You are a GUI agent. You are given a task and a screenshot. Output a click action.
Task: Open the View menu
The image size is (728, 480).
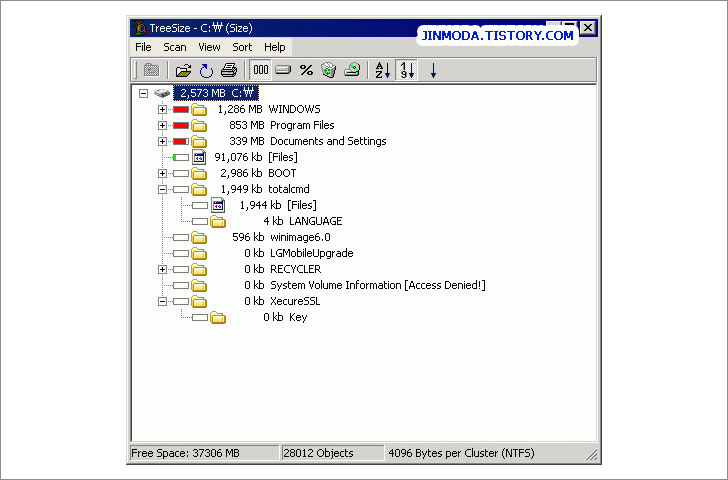click(x=209, y=47)
